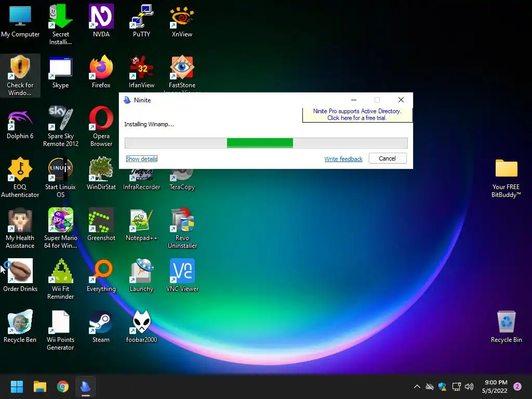Open Launchy desktop shortcut
532x399 pixels.
tap(141, 275)
